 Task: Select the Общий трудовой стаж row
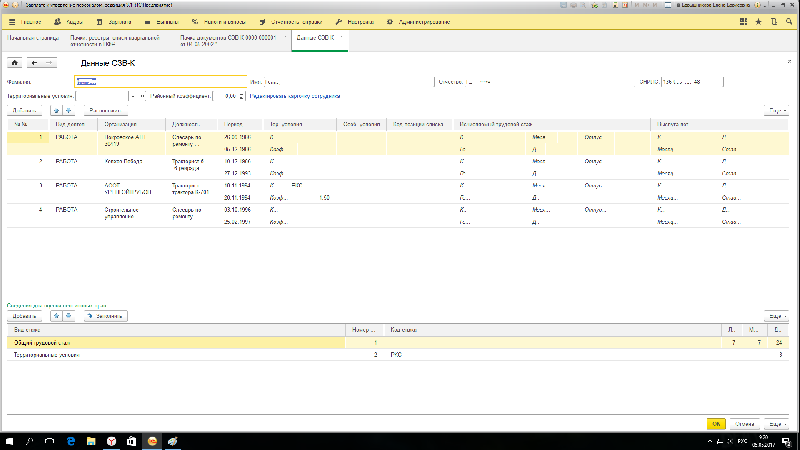click(x=398, y=343)
